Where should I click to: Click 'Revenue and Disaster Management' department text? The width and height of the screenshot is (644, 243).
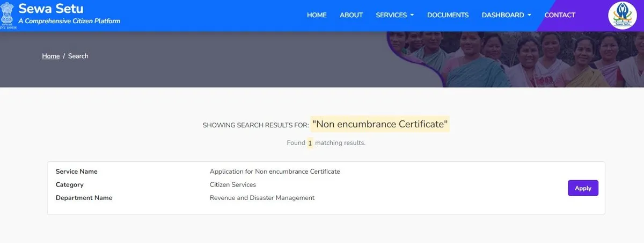point(262,198)
